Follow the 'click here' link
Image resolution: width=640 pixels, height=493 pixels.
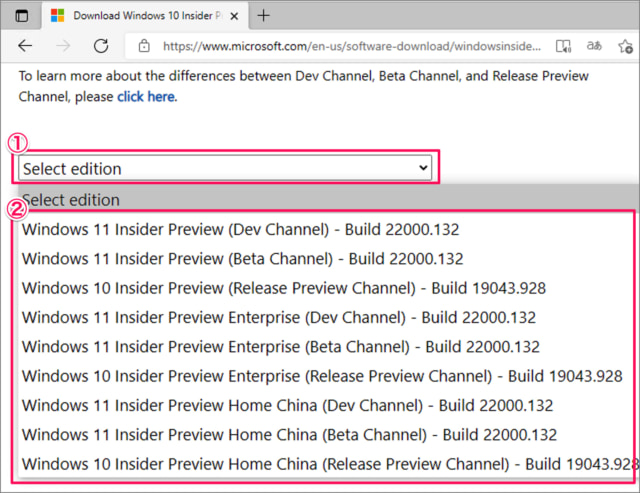pyautogui.click(x=147, y=97)
